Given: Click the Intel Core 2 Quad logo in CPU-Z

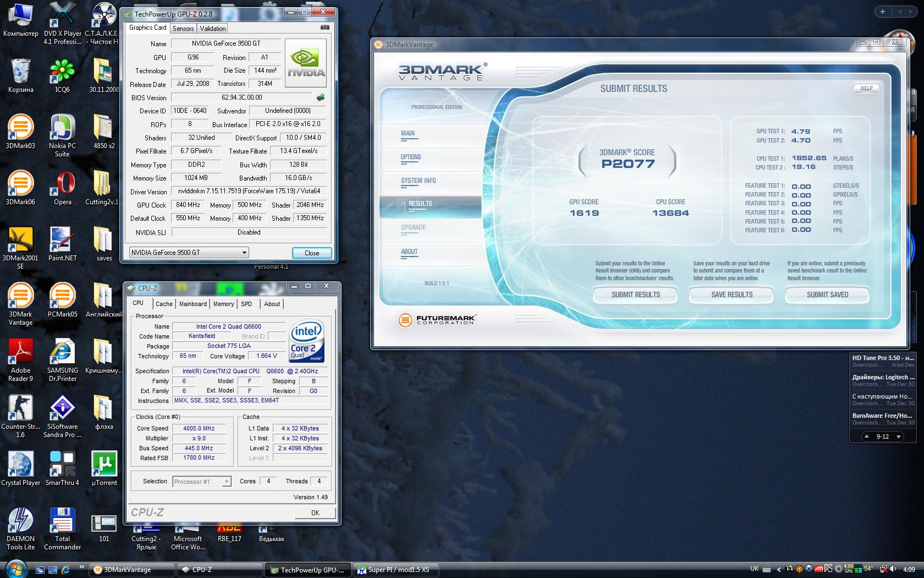Looking at the screenshot, I should [306, 341].
